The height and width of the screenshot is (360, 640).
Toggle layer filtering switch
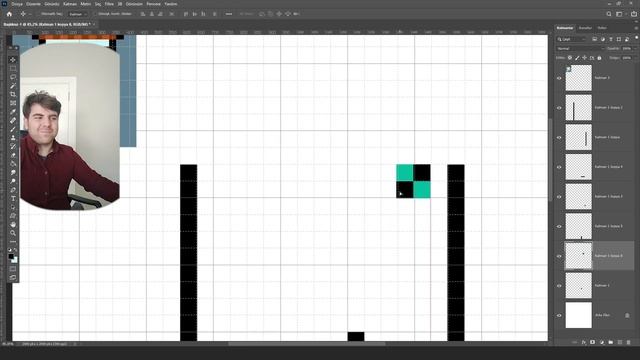[636, 37]
